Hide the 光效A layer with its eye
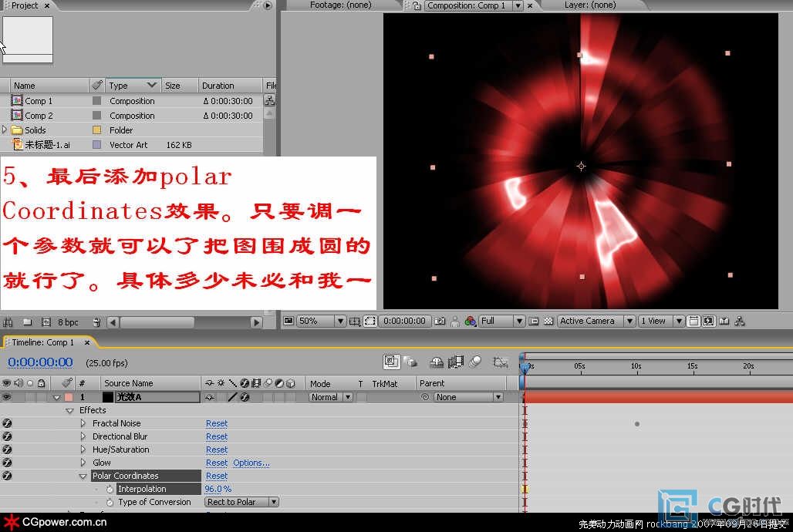 [7, 397]
